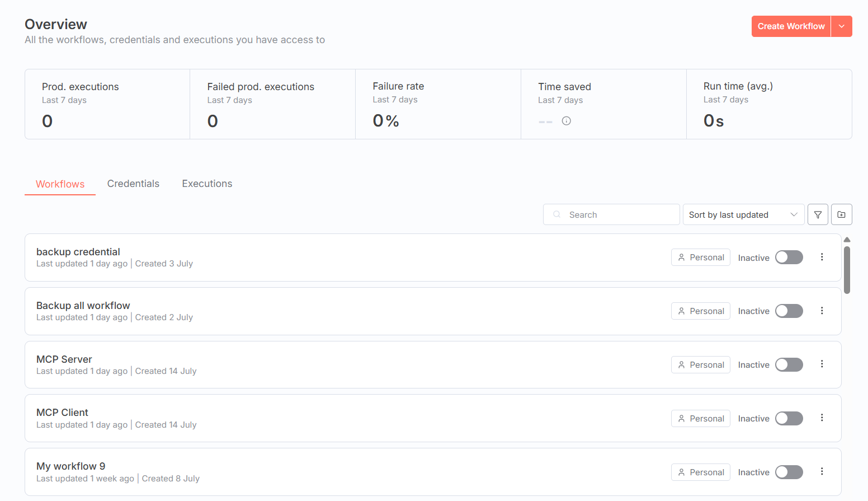This screenshot has height=501, width=868.
Task: Click "Created 3 July" text
Action: click(164, 264)
